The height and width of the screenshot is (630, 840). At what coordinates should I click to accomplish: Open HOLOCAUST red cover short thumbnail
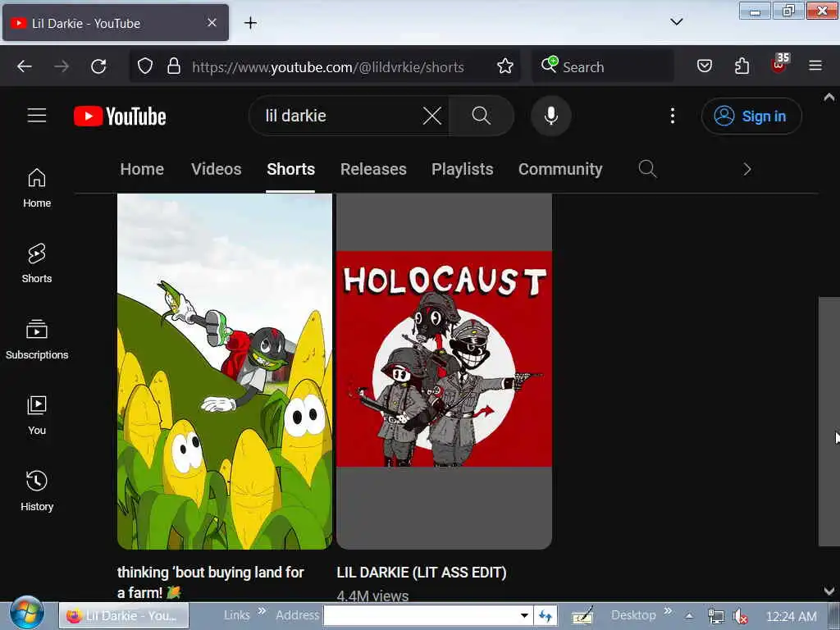point(444,372)
